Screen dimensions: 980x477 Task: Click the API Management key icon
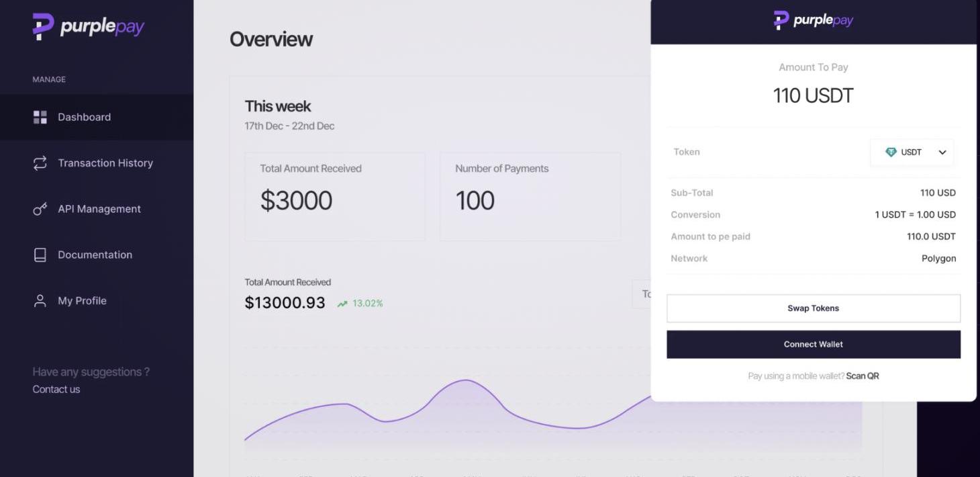tap(40, 209)
